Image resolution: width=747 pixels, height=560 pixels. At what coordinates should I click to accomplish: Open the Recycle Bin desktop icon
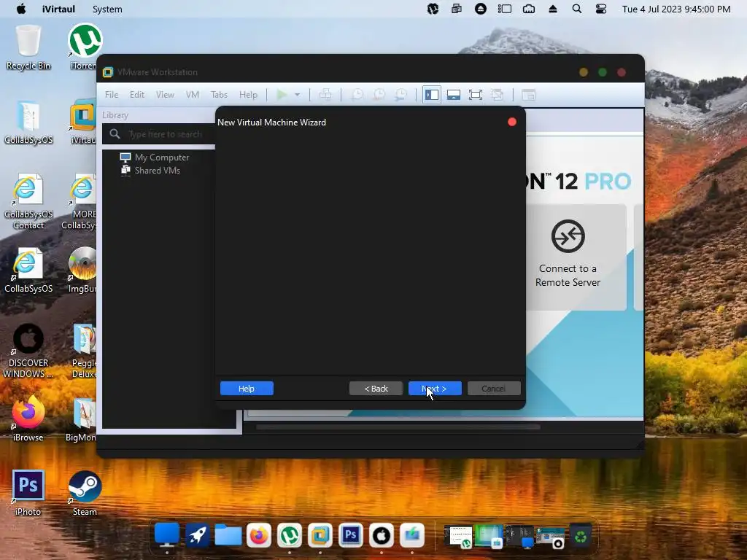pyautogui.click(x=28, y=47)
